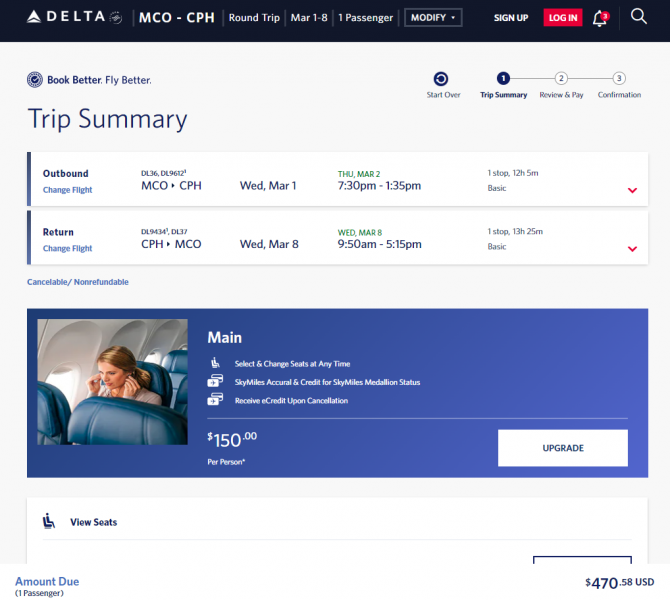Open the MODIFY dropdown
670x600 pixels.
point(433,18)
